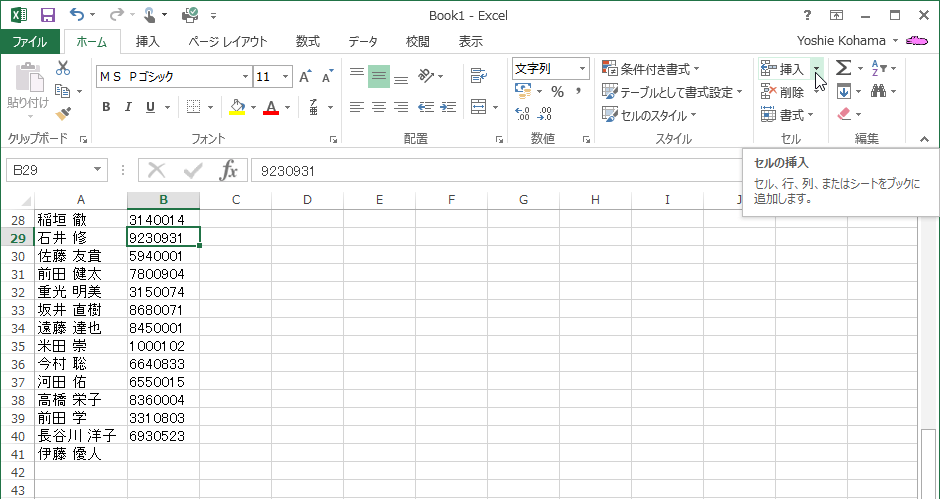
Task: Save the workbook with the floppy icon
Action: click(48, 15)
